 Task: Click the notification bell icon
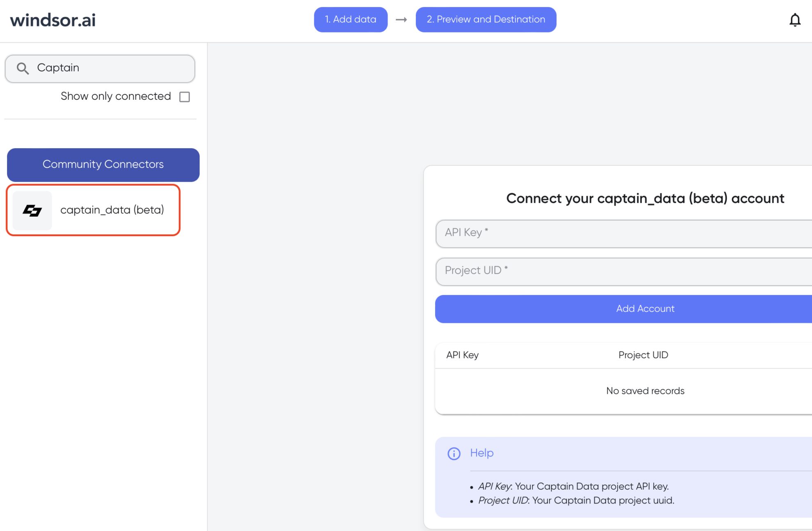point(794,20)
